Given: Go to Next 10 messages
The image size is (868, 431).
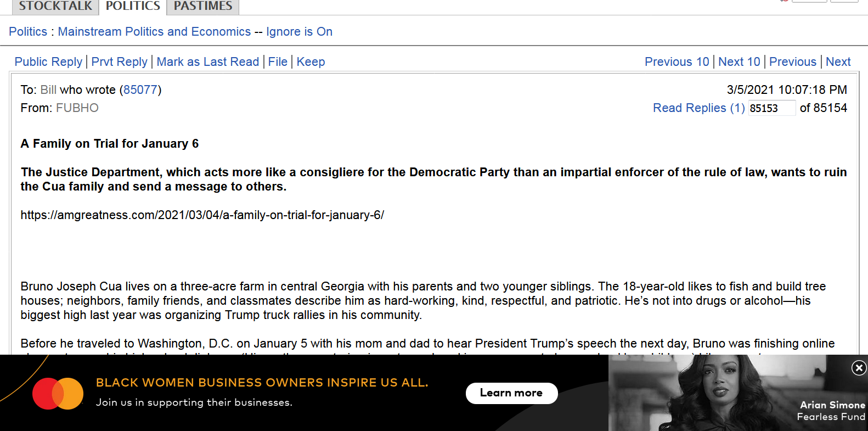Looking at the screenshot, I should [739, 62].
